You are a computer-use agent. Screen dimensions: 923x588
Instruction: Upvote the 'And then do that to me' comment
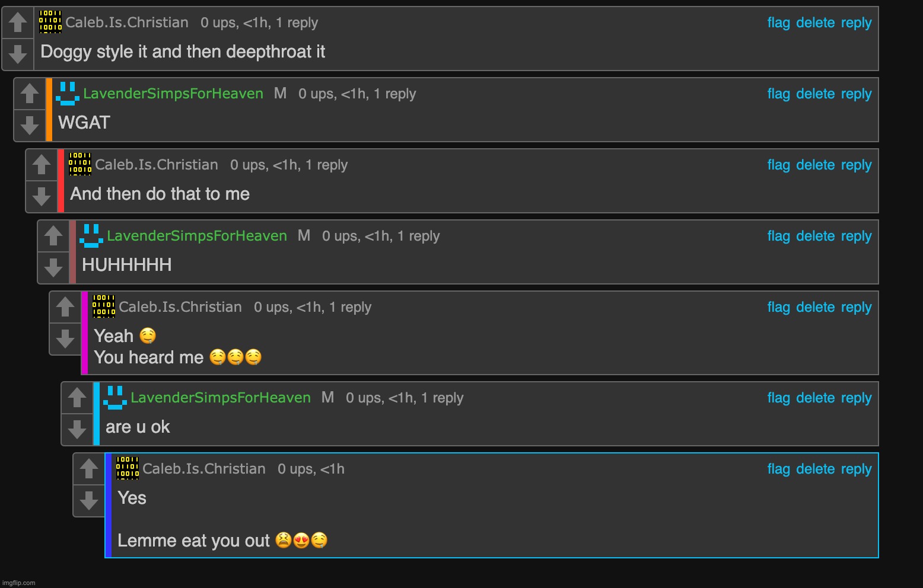tap(42, 165)
